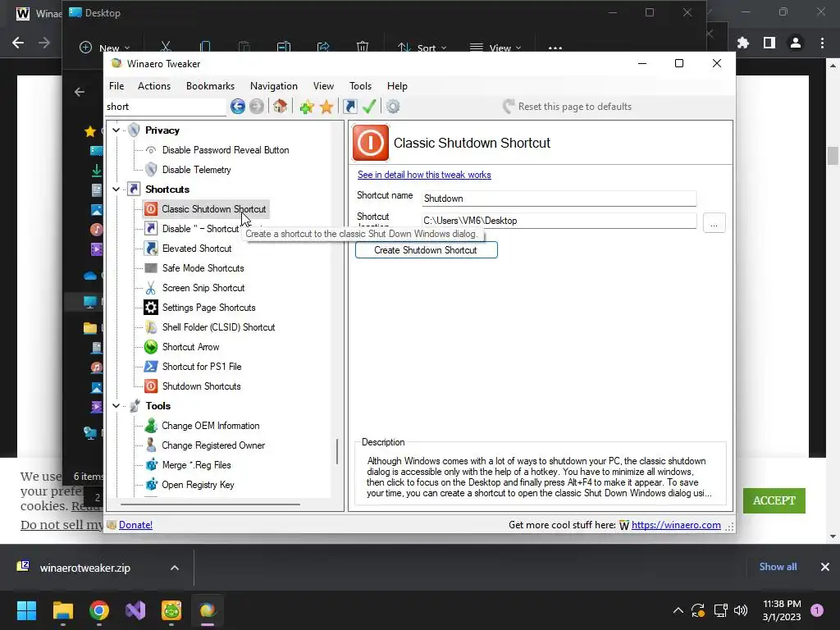Screen dimensions: 840x630
Task: Click the volume icon in system tray
Action: [x=741, y=610]
